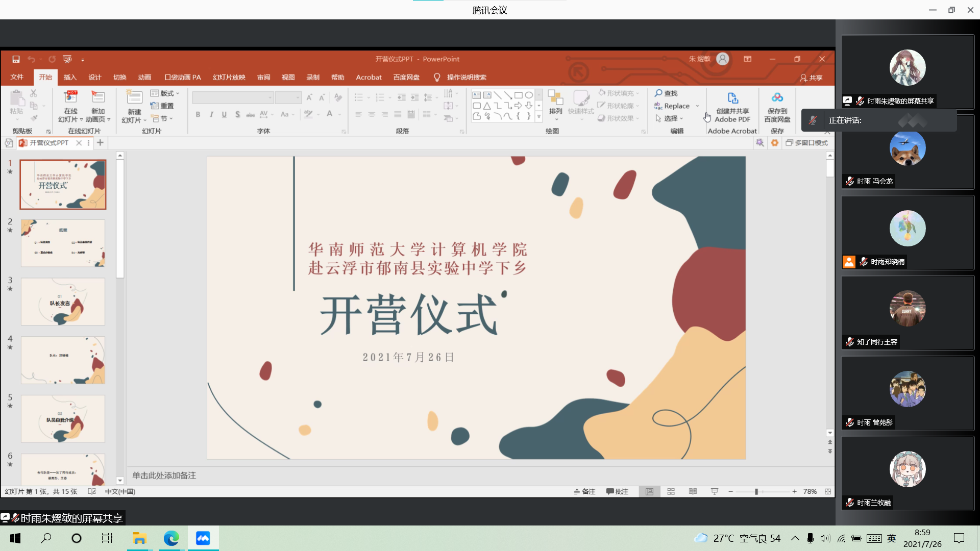
Task: Toggle the 批注 comments pane
Action: click(x=617, y=491)
